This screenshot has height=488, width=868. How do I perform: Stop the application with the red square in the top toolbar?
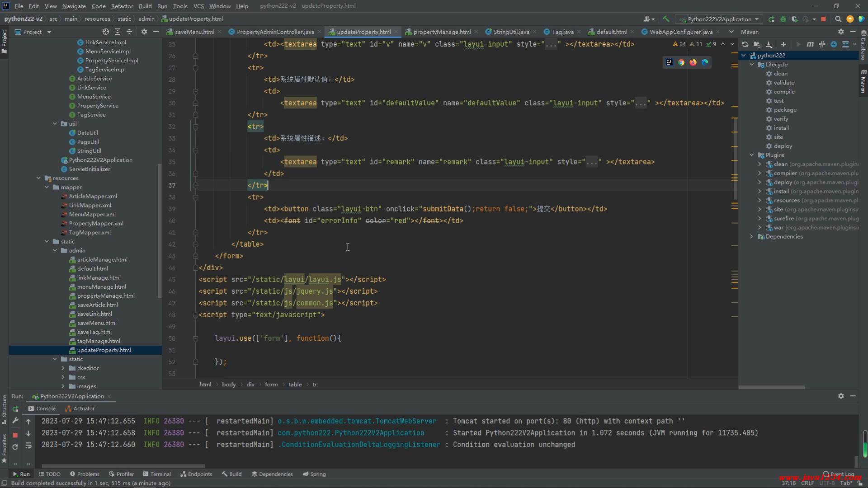coord(823,19)
